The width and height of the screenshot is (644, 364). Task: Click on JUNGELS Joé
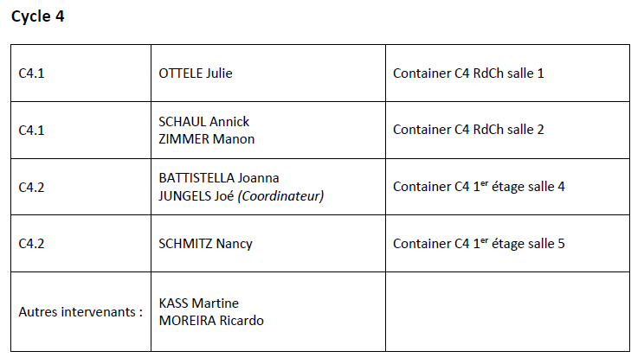(x=196, y=196)
